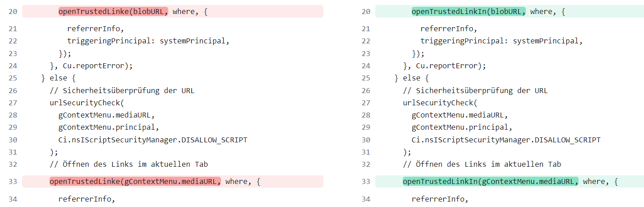Select line number 34 in the left pane
644x207 pixels.
point(12,199)
